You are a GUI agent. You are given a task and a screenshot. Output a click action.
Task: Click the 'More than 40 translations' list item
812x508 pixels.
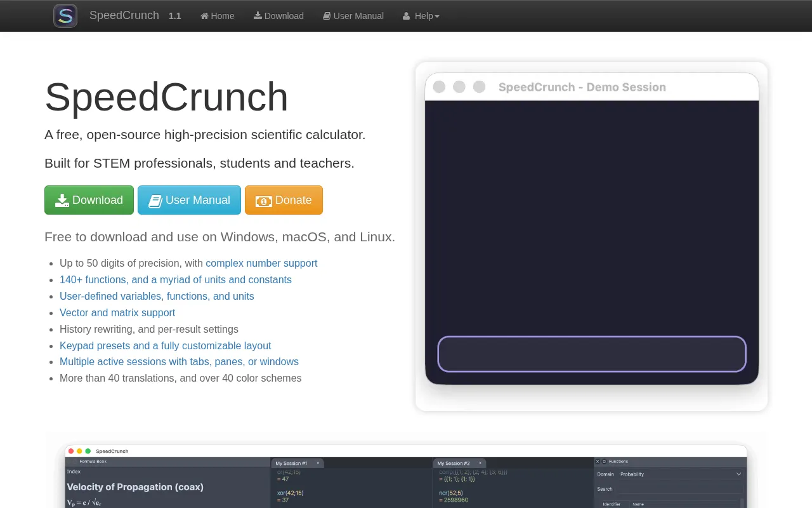pos(181,378)
